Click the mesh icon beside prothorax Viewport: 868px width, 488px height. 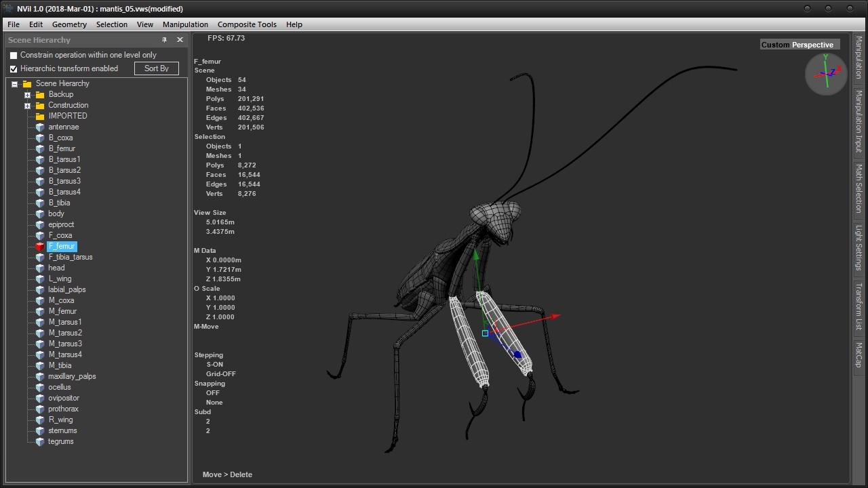(x=40, y=409)
